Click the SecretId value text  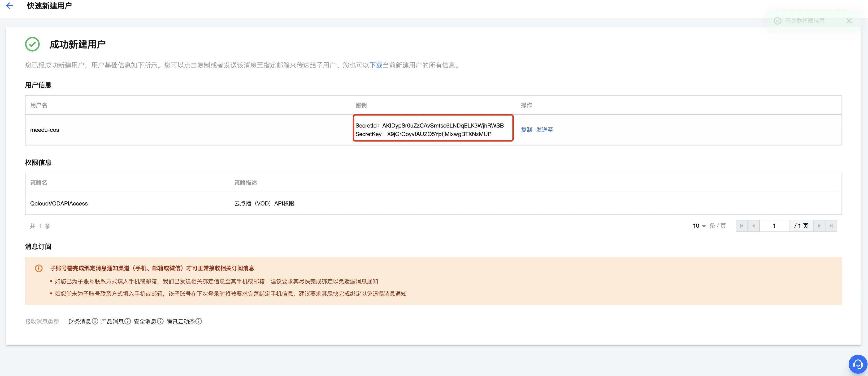click(x=443, y=126)
